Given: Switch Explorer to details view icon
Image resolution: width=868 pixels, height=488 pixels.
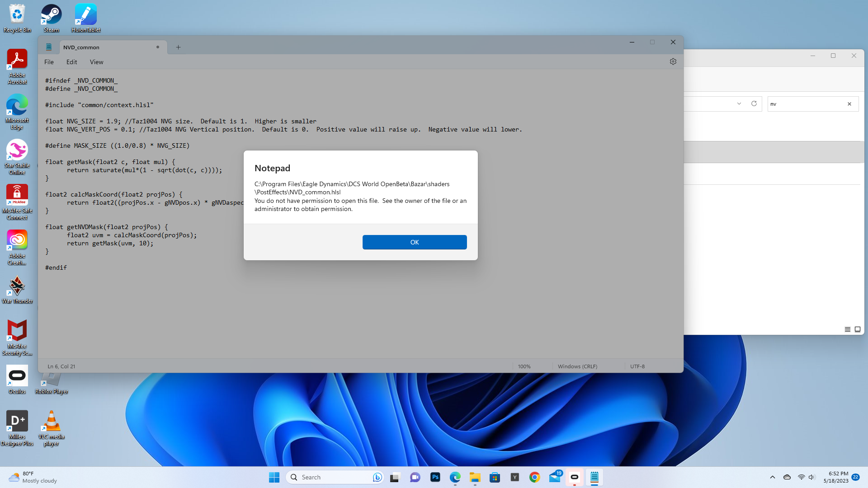Looking at the screenshot, I should 848,329.
